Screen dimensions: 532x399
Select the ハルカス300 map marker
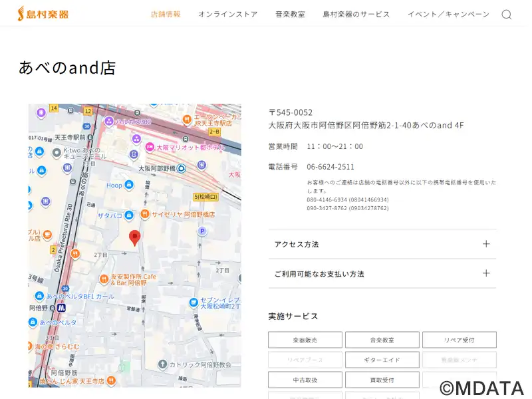[x=109, y=121]
